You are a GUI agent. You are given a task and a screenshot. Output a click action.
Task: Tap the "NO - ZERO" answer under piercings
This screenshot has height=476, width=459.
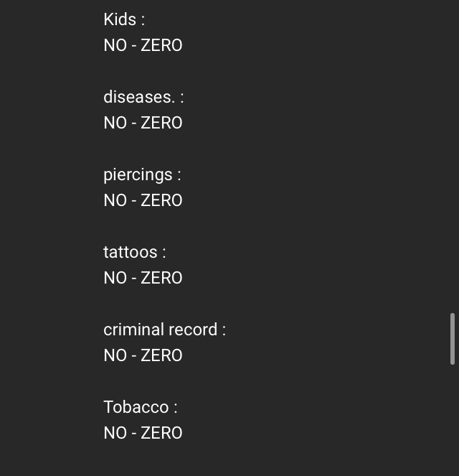[x=143, y=200]
